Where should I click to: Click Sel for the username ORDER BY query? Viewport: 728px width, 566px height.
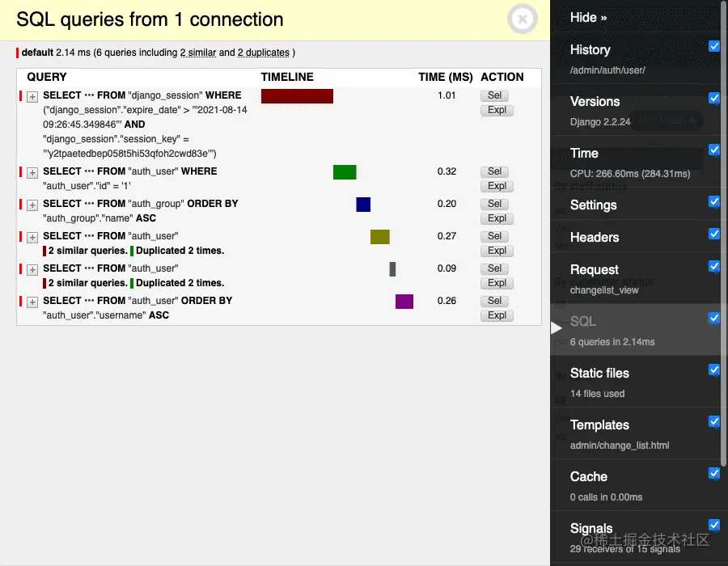(x=494, y=301)
